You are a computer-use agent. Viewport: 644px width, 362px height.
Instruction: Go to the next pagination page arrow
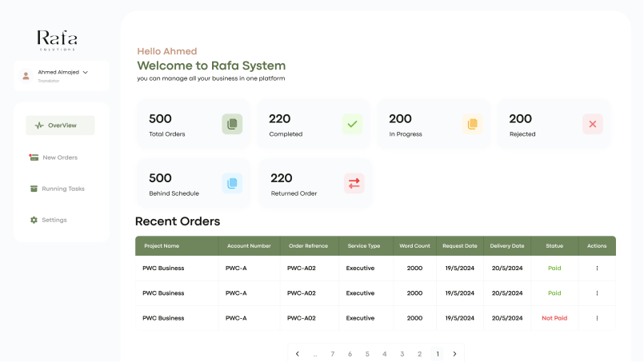[x=454, y=354]
